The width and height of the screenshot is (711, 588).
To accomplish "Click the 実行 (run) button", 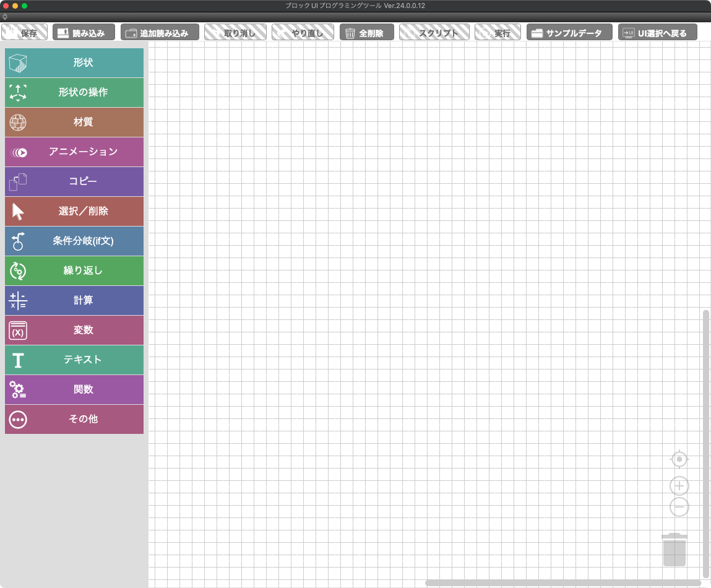I will click(498, 33).
